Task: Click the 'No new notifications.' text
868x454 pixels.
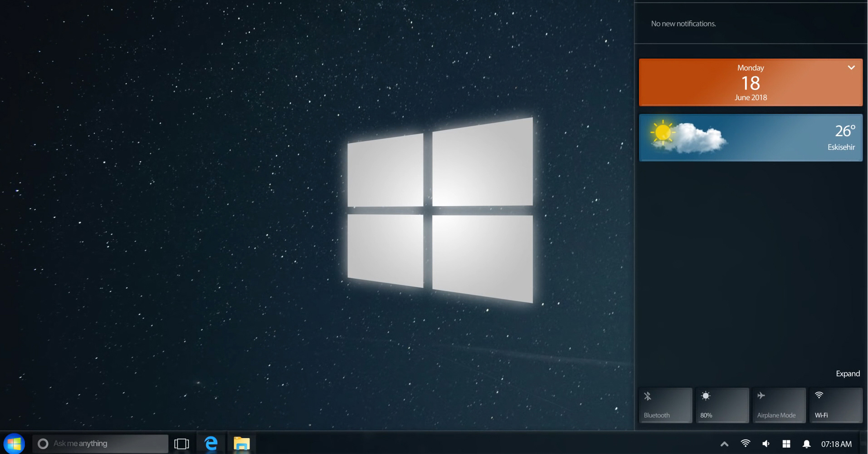Action: 683,24
